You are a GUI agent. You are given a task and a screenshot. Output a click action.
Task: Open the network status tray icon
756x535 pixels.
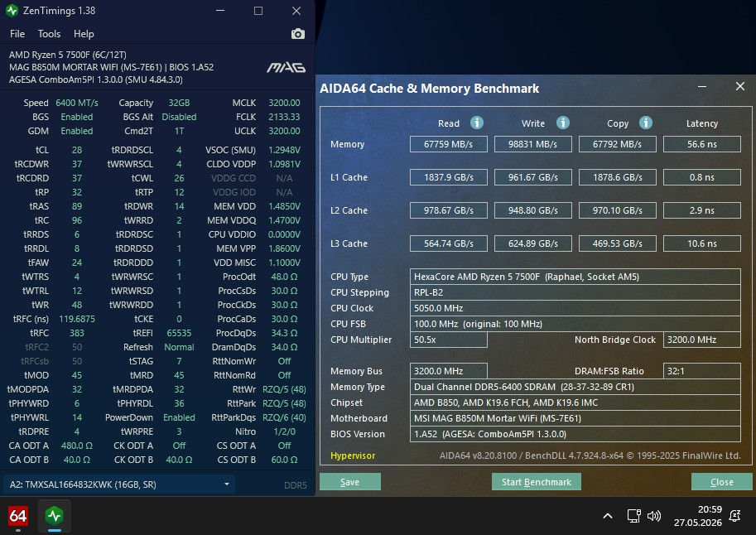click(x=633, y=516)
